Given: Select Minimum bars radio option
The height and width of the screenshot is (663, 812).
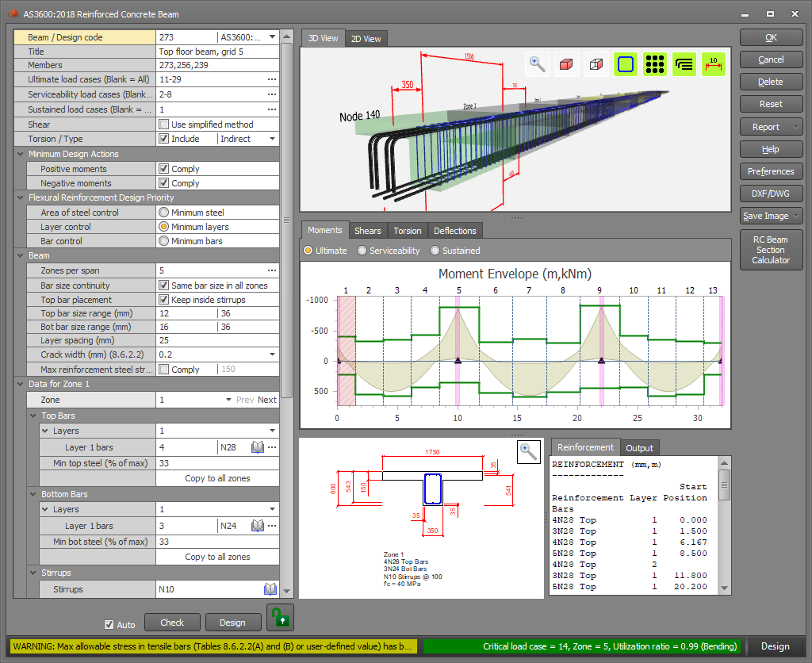Looking at the screenshot, I should pos(163,241).
